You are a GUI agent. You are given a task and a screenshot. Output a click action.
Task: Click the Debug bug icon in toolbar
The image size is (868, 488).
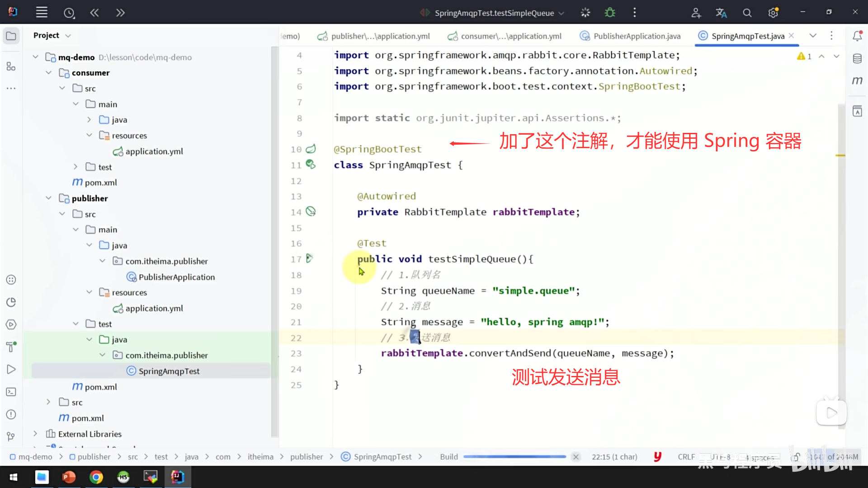pos(610,13)
